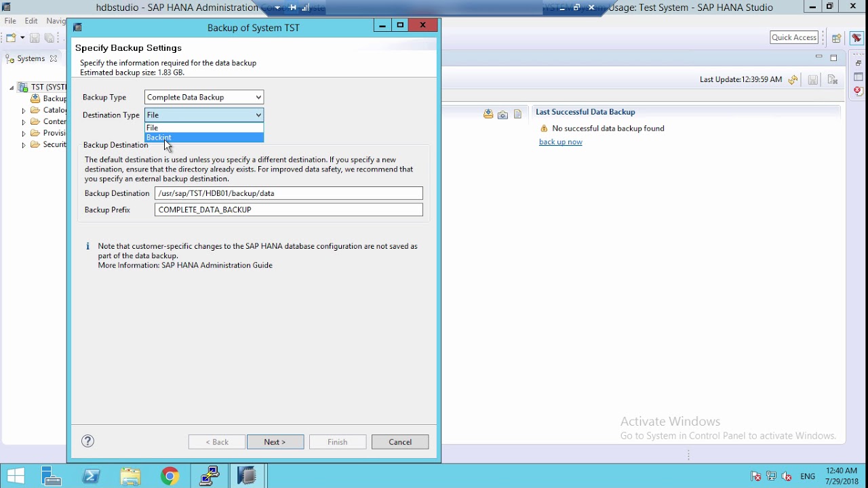Edit the Backup Prefix field

click(x=288, y=209)
